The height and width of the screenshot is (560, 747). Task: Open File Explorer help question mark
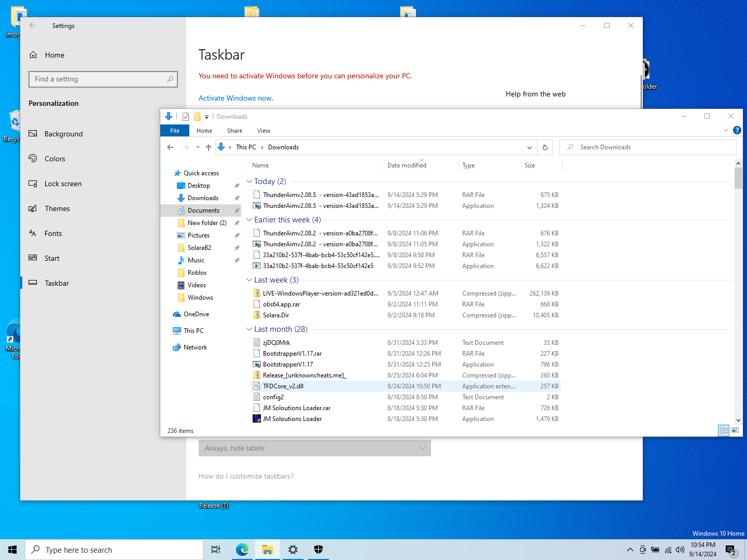click(x=737, y=130)
